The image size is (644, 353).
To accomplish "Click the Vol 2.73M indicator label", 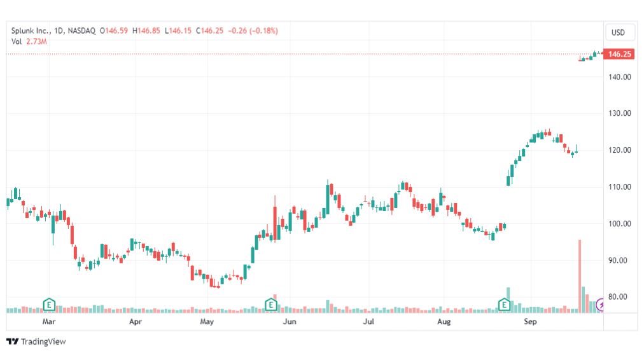I will (x=29, y=41).
